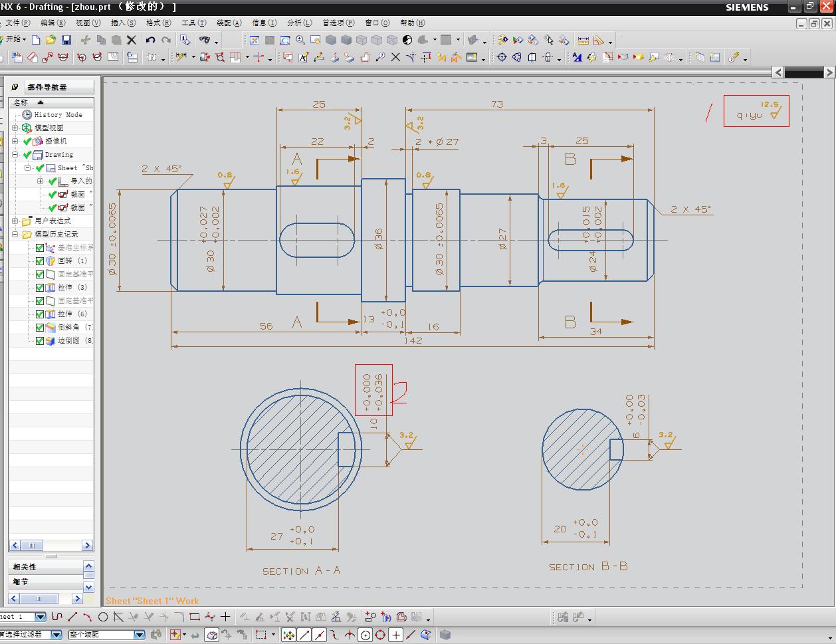
Task: Select the sketch Point plus tool
Action: click(225, 617)
